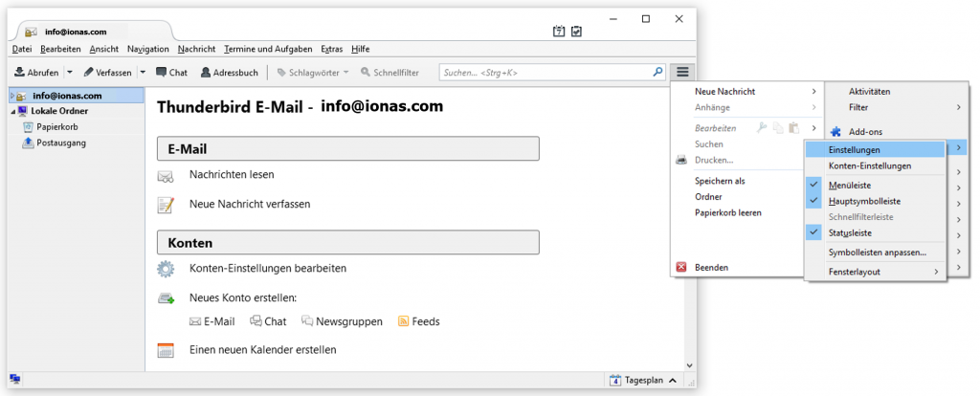Expand the Fensterlayout submenu
980x396 pixels.
click(x=936, y=272)
